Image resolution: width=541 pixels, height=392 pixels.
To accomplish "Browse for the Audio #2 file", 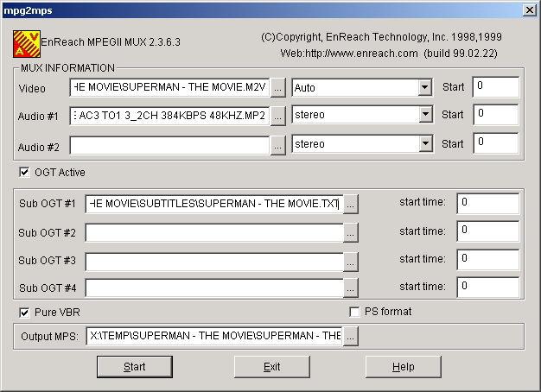I will coord(277,145).
